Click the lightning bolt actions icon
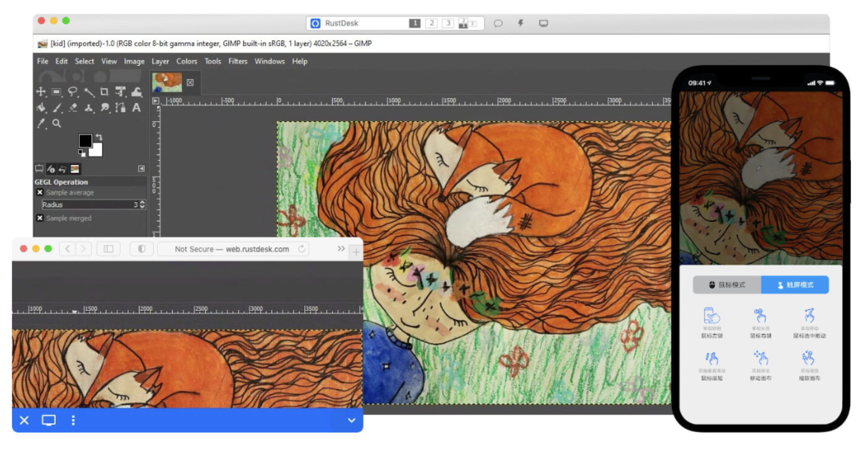The height and width of the screenshot is (456, 868). [521, 23]
